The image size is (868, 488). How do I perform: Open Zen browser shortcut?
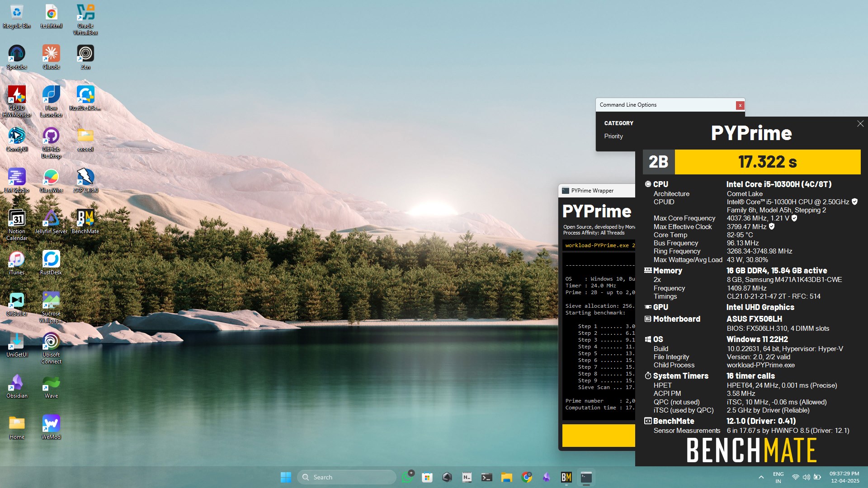coord(85,57)
